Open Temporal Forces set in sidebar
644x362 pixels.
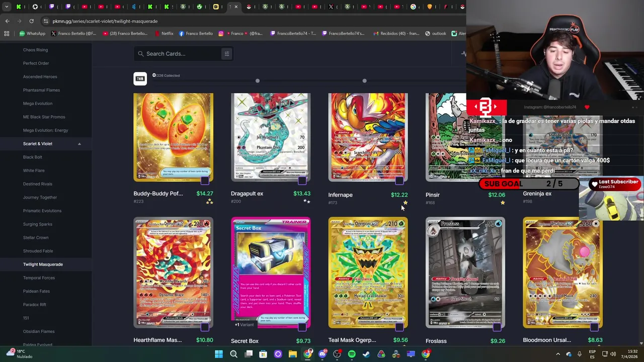click(39, 278)
